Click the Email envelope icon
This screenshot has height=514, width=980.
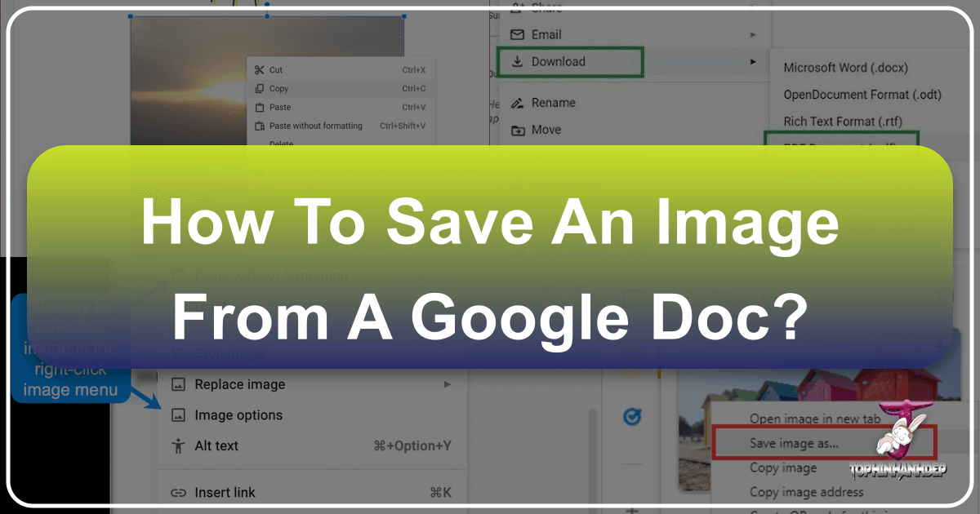point(516,35)
